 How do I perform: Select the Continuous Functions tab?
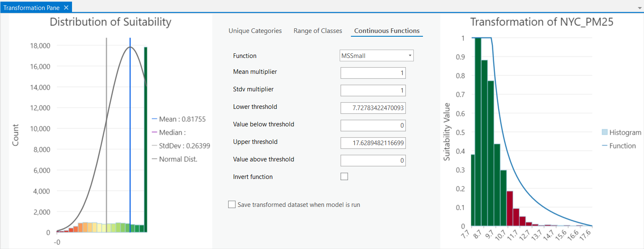coord(387,31)
